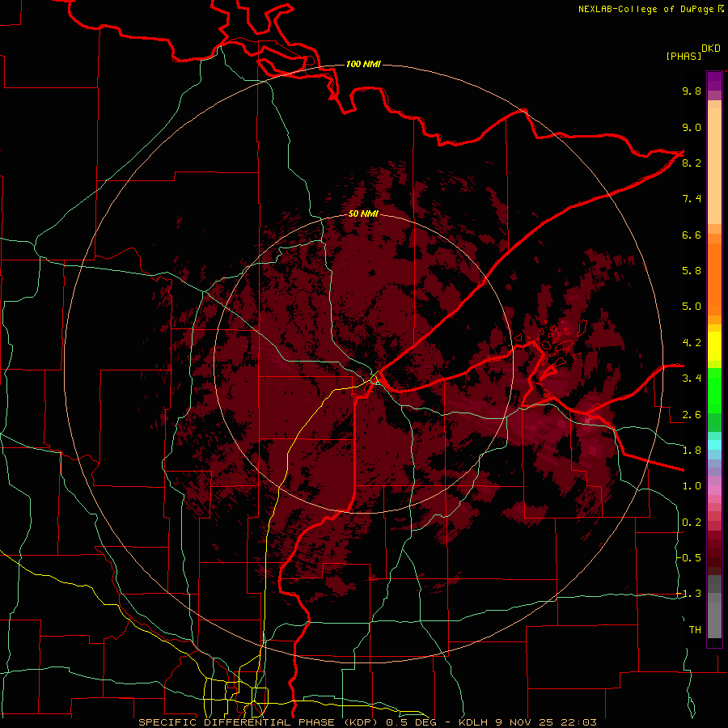
Task: Click the 9.8 scale value
Action: tap(692, 91)
